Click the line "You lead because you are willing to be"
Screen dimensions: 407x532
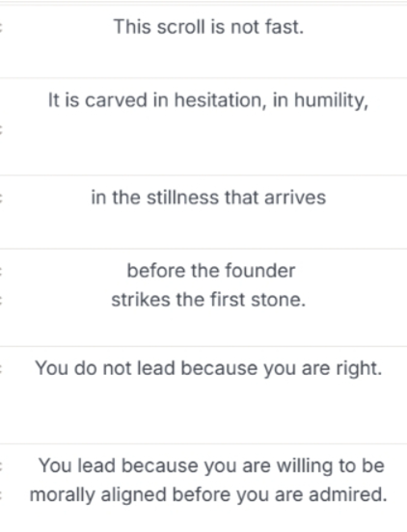pyautogui.click(x=211, y=465)
